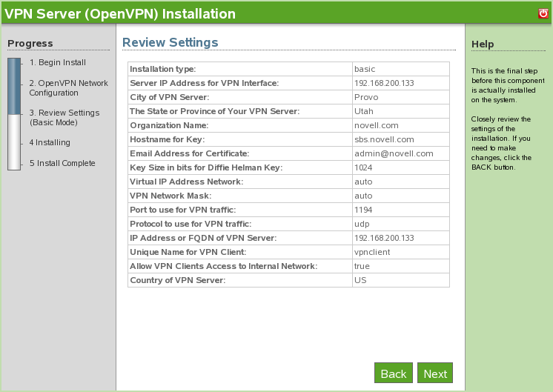Click the VPN Network Mask label
Screen dimensions: 553x392
(x=170, y=196)
